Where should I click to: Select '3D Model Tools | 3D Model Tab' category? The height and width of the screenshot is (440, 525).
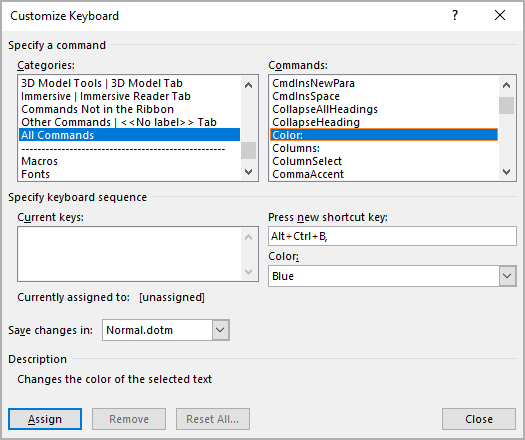point(129,83)
